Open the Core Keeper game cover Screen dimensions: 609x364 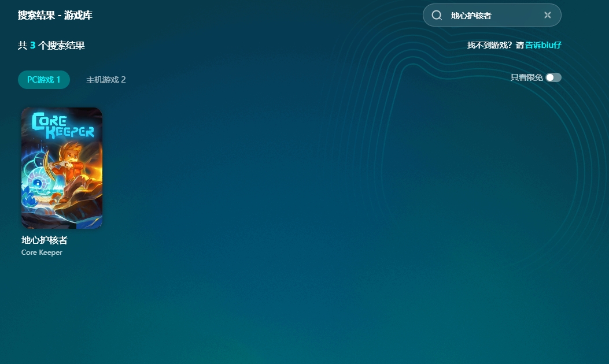click(62, 168)
